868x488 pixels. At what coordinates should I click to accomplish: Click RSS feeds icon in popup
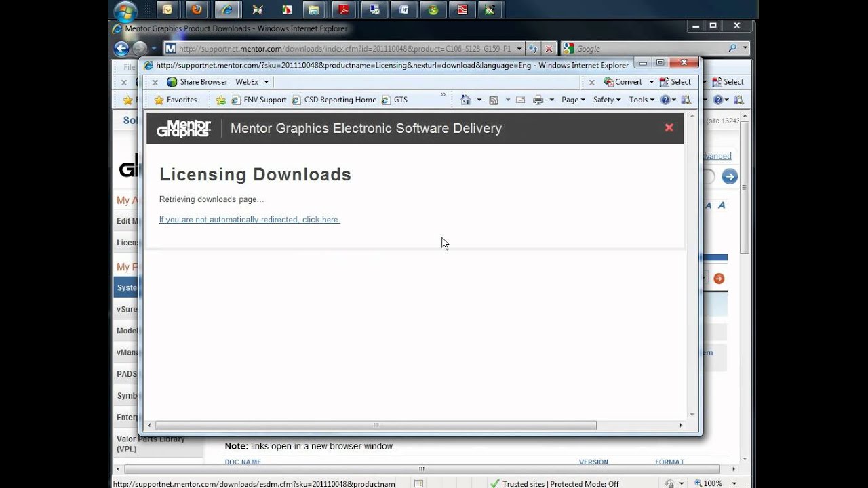[x=494, y=100]
